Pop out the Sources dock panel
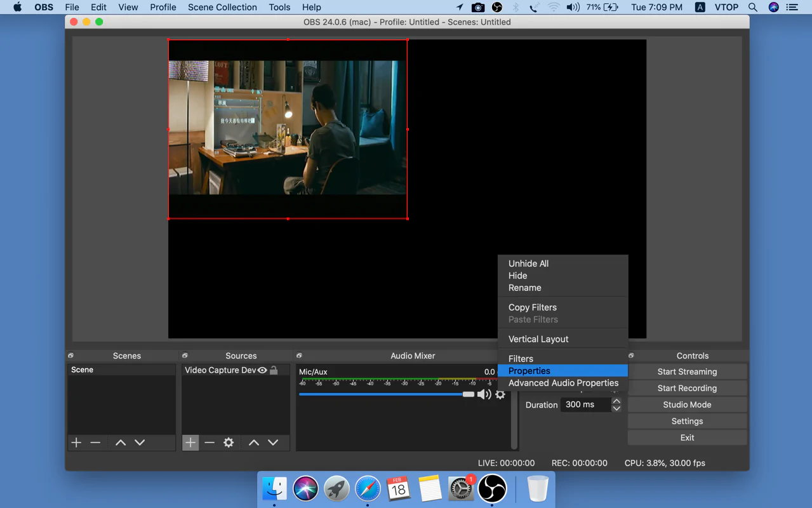812x508 pixels. tap(185, 356)
